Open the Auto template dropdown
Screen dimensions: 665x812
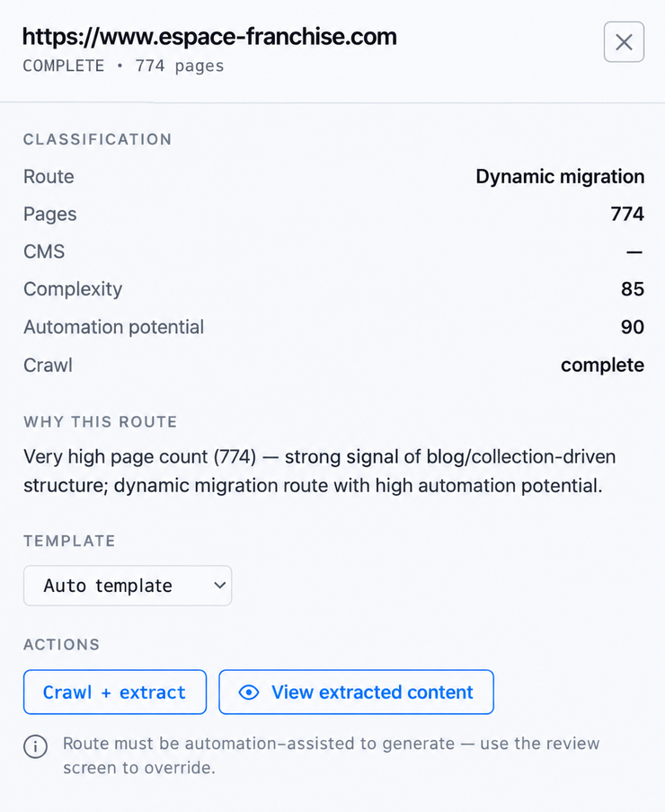tap(128, 586)
